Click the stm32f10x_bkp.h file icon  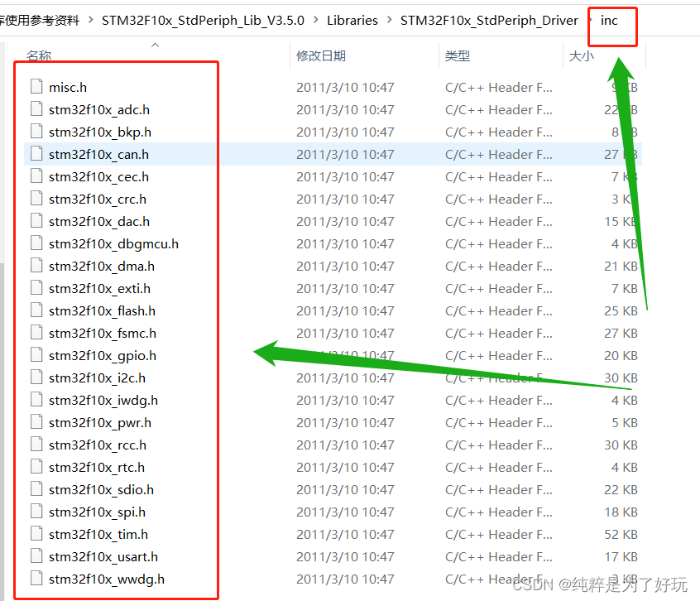tap(36, 131)
